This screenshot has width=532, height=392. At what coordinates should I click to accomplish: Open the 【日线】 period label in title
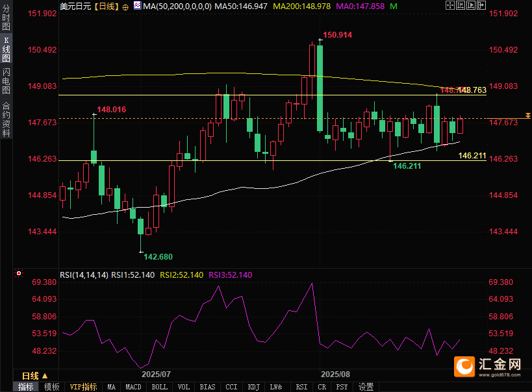click(x=105, y=6)
